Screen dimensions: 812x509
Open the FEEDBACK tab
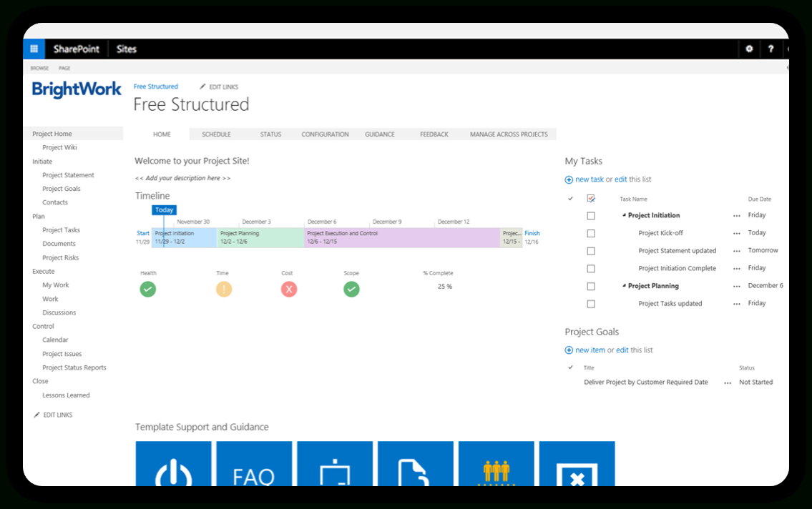click(x=434, y=134)
